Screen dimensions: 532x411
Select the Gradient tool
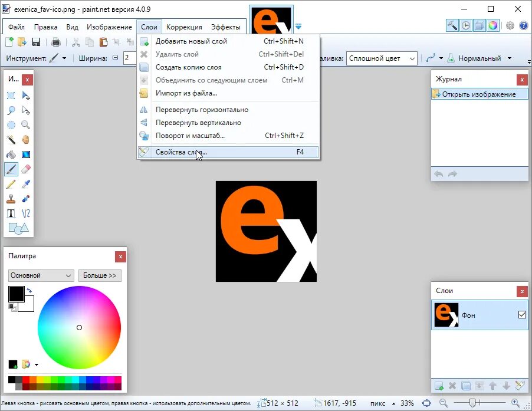tap(25, 154)
